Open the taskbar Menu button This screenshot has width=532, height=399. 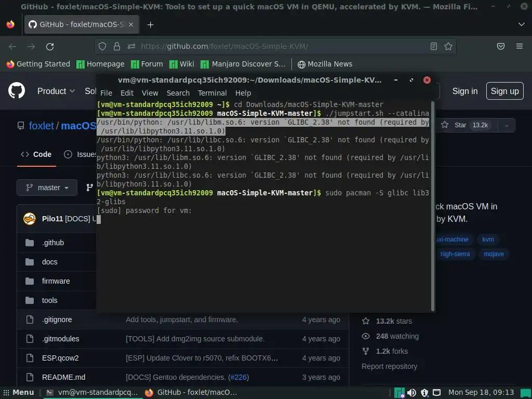tap(18, 393)
